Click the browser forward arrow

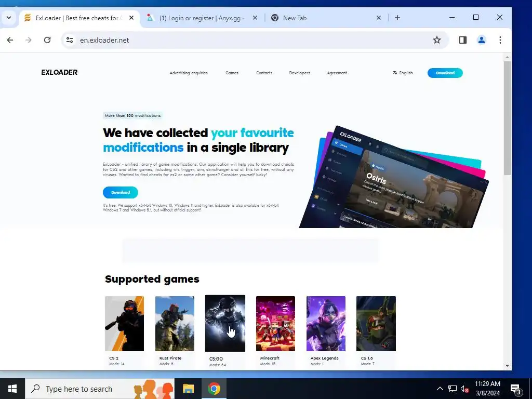(29, 40)
